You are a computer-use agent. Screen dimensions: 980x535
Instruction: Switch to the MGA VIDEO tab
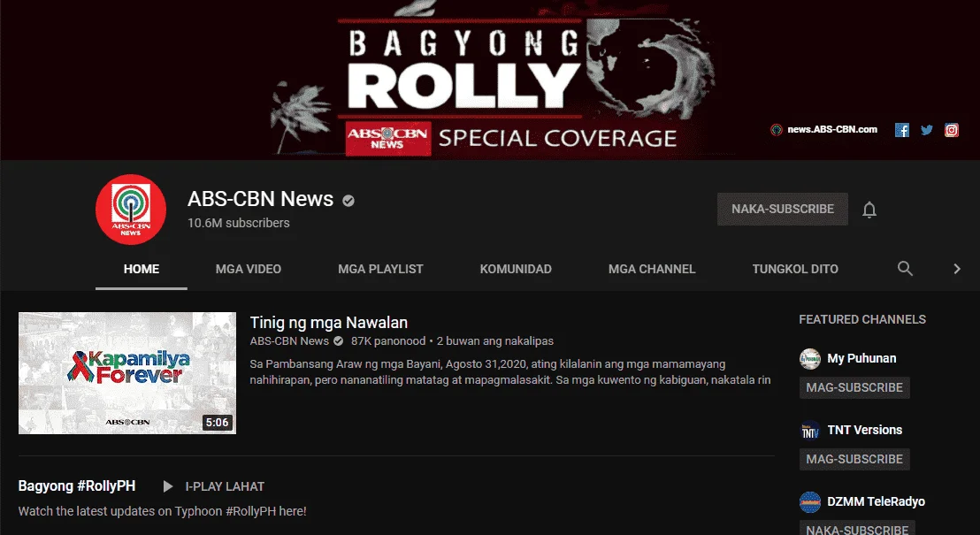249,270
